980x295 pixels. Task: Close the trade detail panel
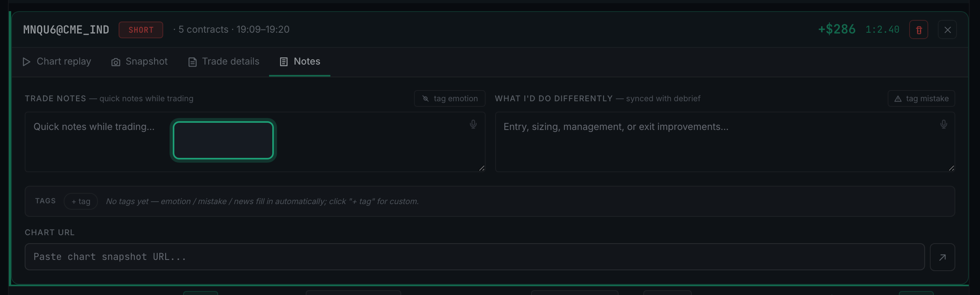(x=947, y=30)
